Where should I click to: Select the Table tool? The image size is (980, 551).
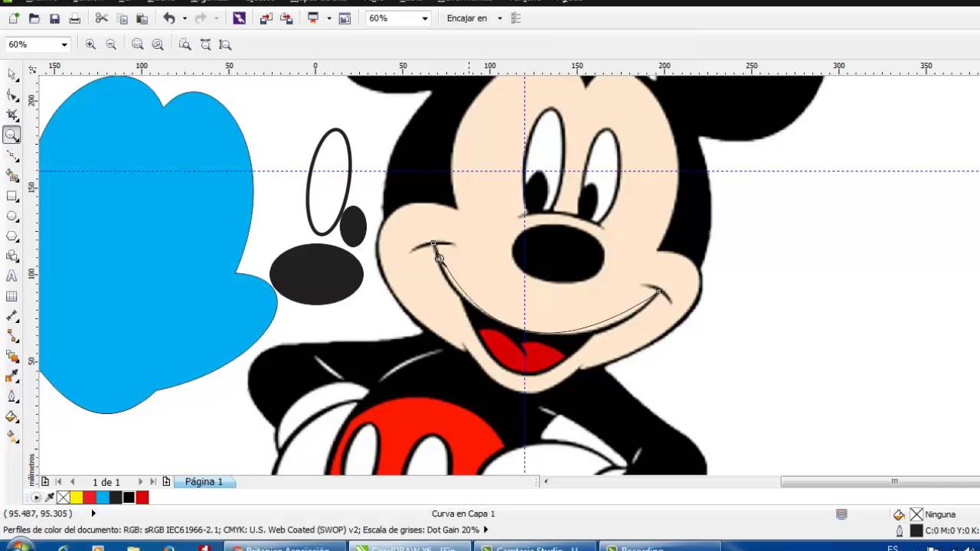(12, 296)
